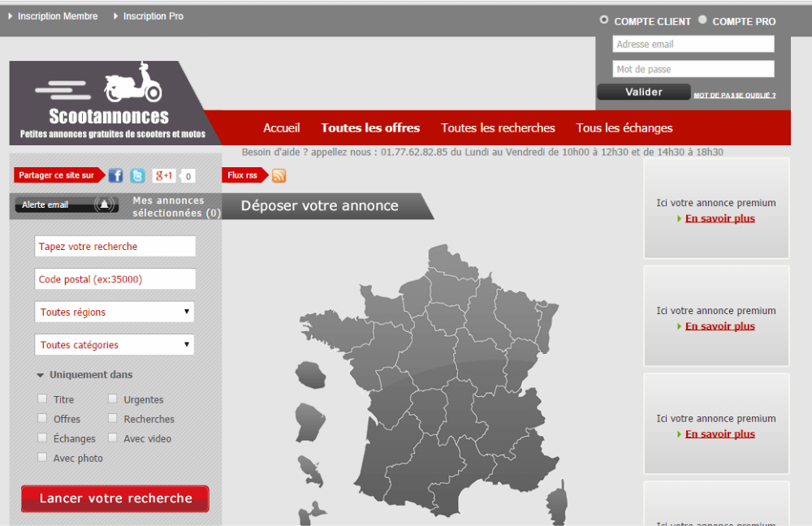Click the Scootannonces scooter logo
The image size is (812, 526).
point(132,84)
